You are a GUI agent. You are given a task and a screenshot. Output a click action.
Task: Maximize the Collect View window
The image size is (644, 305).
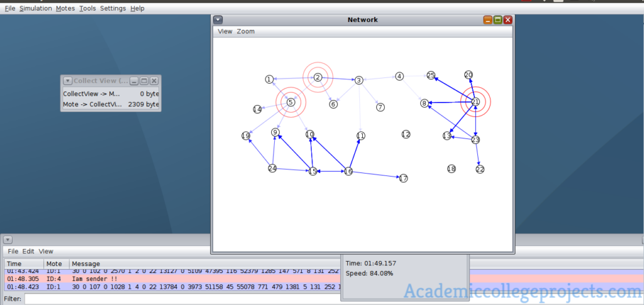(x=144, y=81)
